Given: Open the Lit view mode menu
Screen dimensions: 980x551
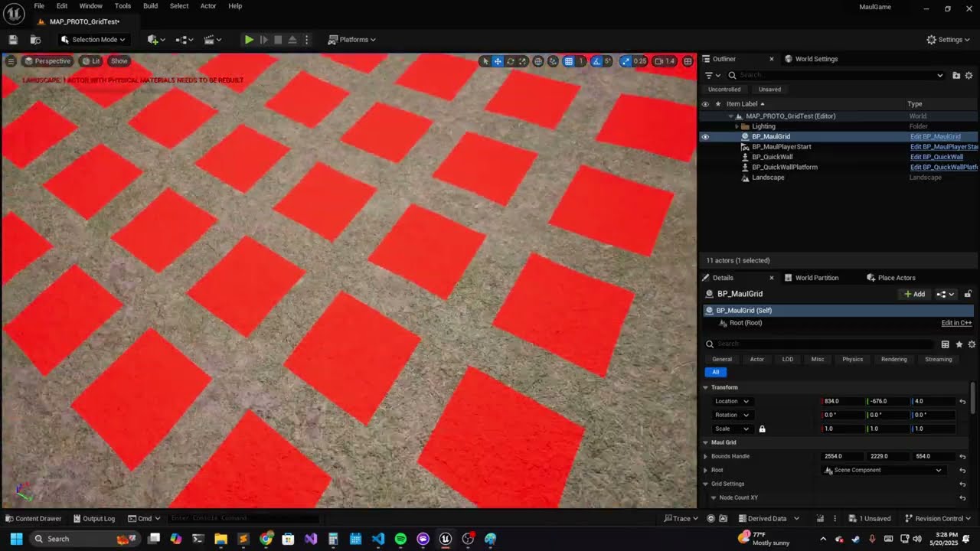Looking at the screenshot, I should point(91,60).
